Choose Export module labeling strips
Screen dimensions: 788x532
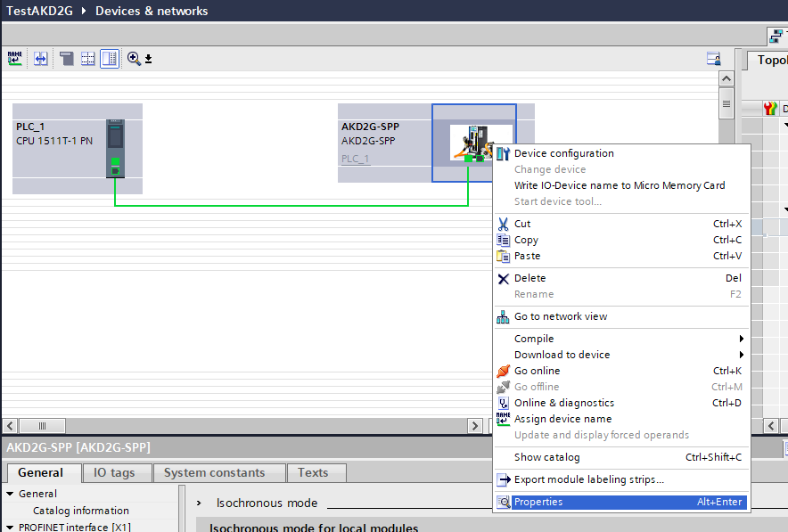(x=621, y=479)
